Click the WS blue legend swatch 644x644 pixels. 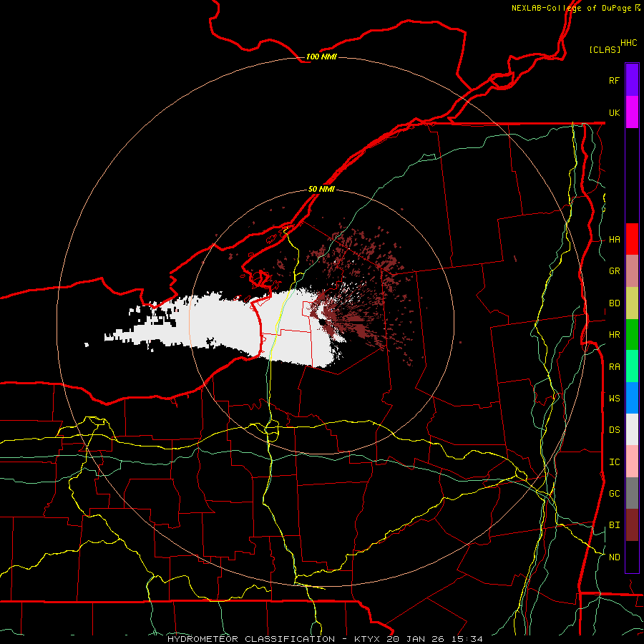pyautogui.click(x=632, y=398)
